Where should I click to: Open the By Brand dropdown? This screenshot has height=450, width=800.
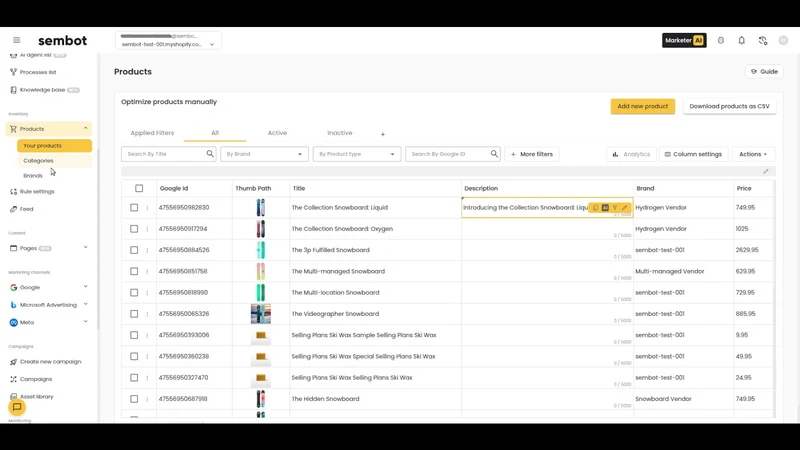264,154
